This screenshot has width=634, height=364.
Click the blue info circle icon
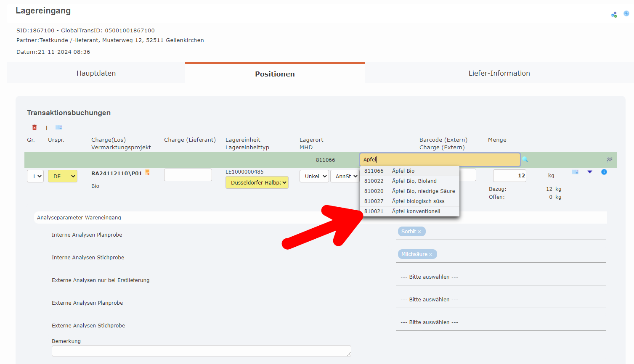[x=604, y=172]
